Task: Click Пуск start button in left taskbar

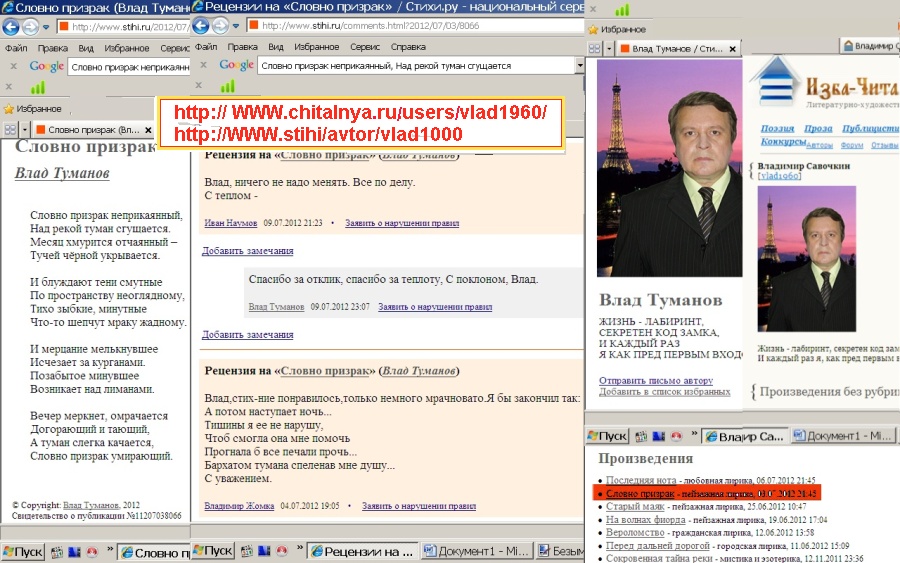Action: point(22,552)
